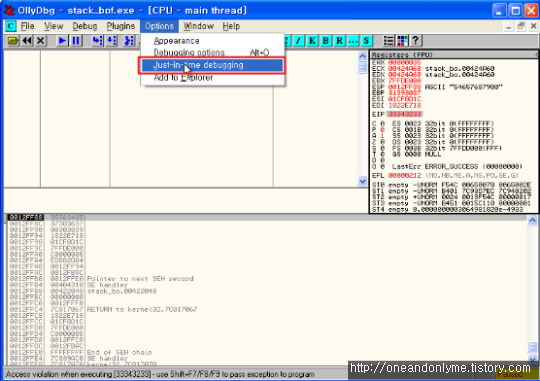Open the Breakpoints window (B)

point(326,41)
